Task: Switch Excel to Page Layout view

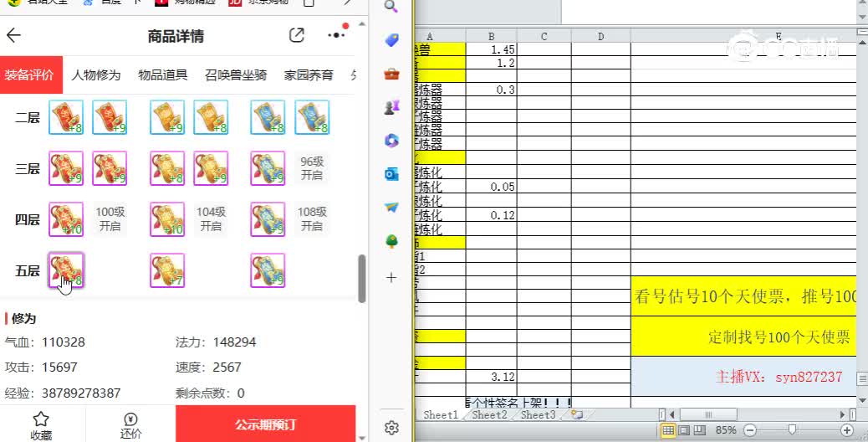Action: tap(684, 430)
